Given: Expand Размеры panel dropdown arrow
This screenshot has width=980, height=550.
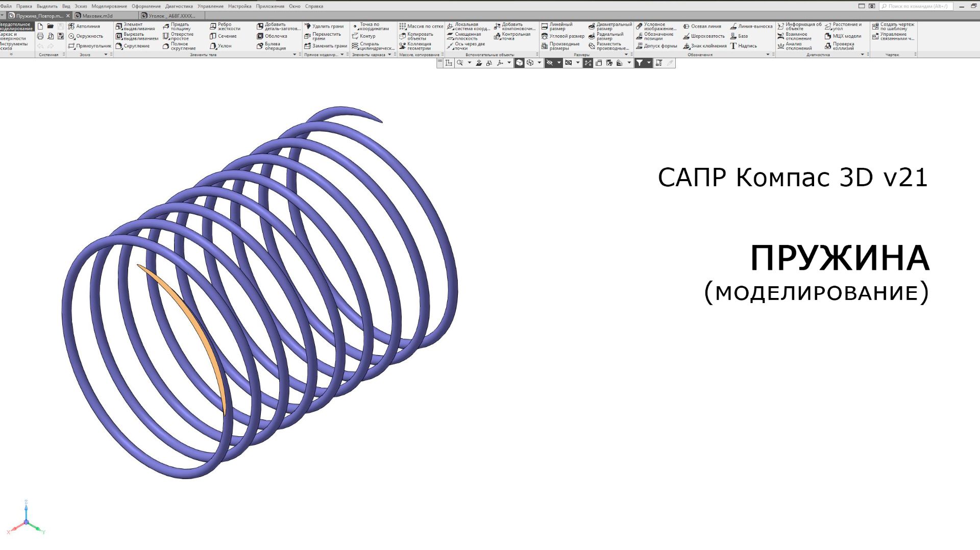Looking at the screenshot, I should pyautogui.click(x=626, y=55).
